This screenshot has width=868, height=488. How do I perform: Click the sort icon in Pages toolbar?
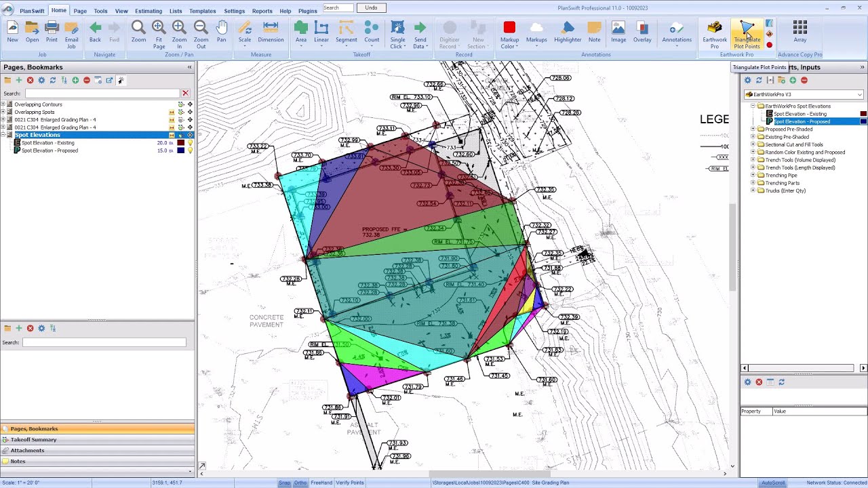click(x=64, y=80)
